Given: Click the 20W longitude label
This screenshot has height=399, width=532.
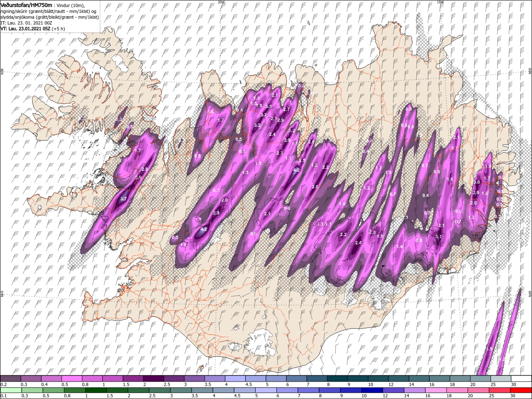Looking at the screenshot, I should 221,2.
